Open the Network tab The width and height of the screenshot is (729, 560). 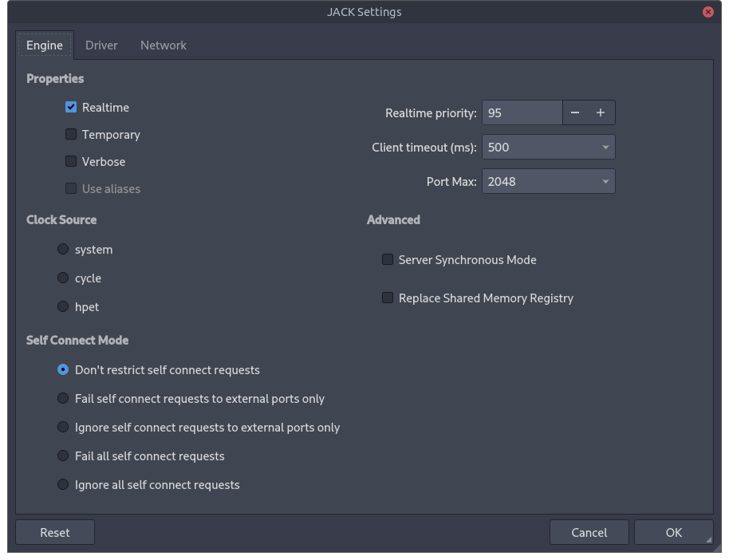164,45
